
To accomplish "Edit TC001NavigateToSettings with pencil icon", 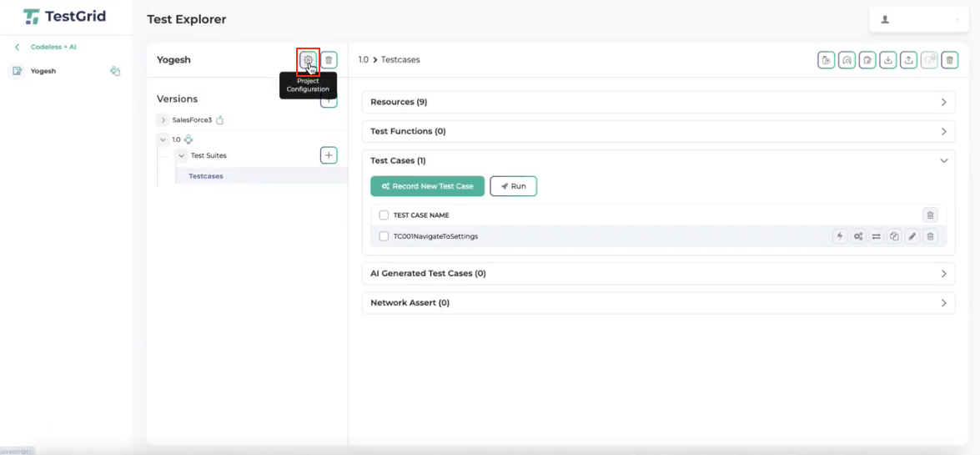I will [x=912, y=236].
